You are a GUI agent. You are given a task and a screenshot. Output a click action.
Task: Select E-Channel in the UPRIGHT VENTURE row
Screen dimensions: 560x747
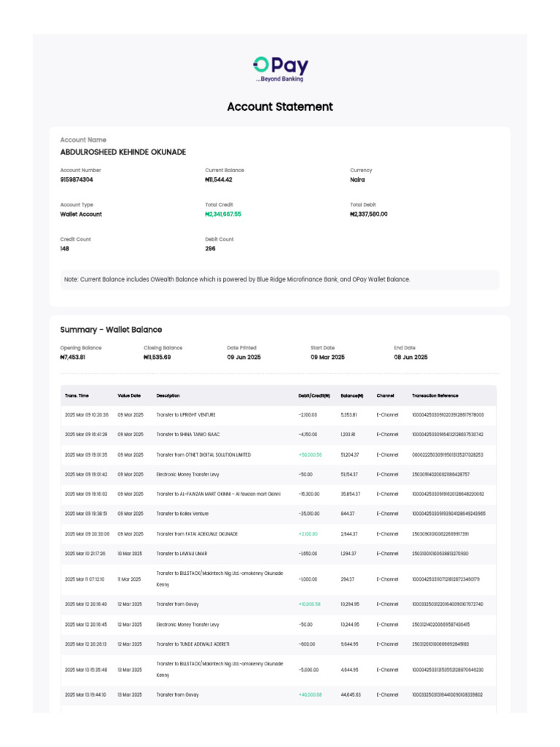coord(387,415)
